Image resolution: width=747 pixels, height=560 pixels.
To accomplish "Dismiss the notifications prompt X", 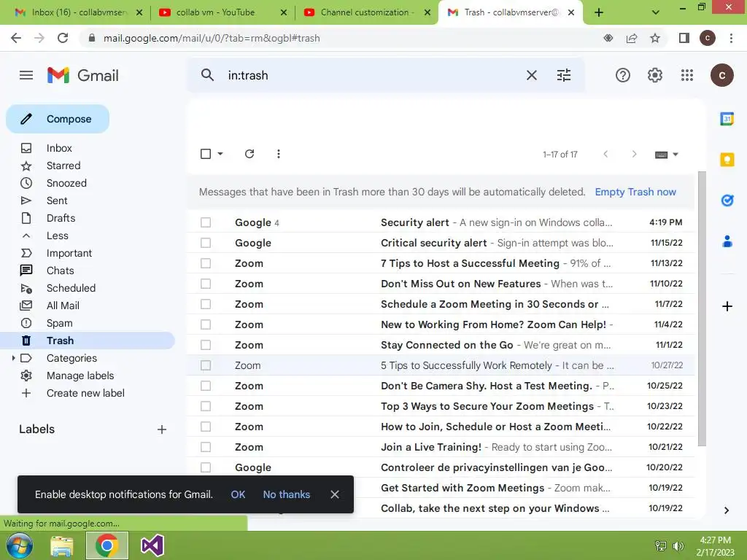I will [335, 494].
